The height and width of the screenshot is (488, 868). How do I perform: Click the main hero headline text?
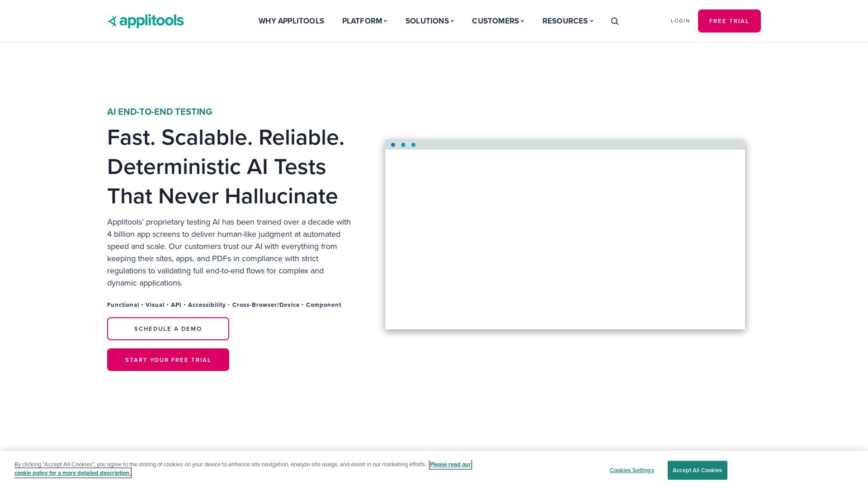(x=225, y=167)
